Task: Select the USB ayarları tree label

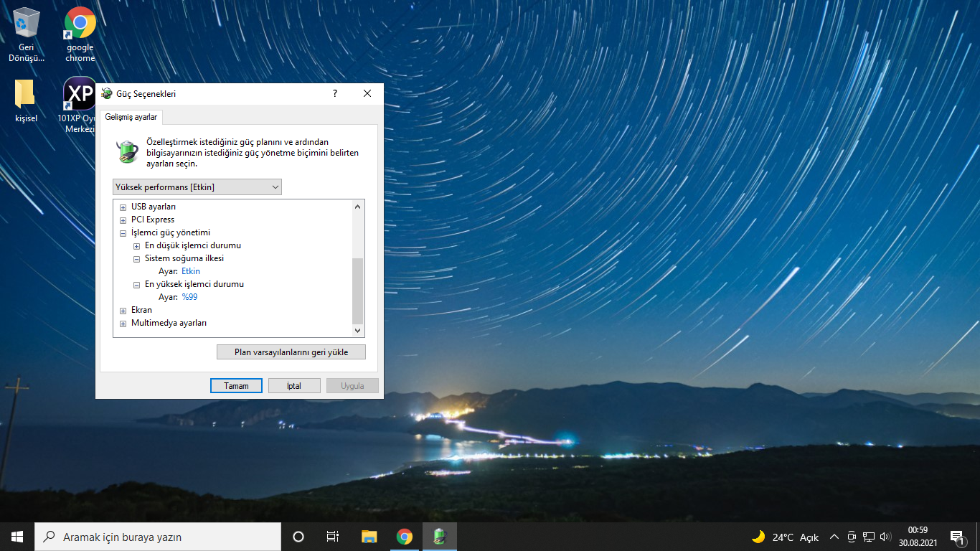Action: (154, 207)
